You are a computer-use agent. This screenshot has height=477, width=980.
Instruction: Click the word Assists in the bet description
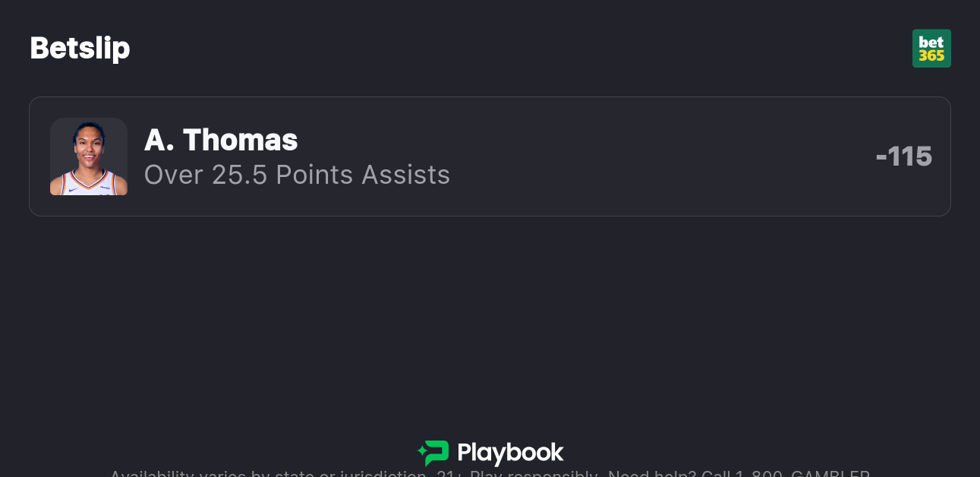[405, 175]
